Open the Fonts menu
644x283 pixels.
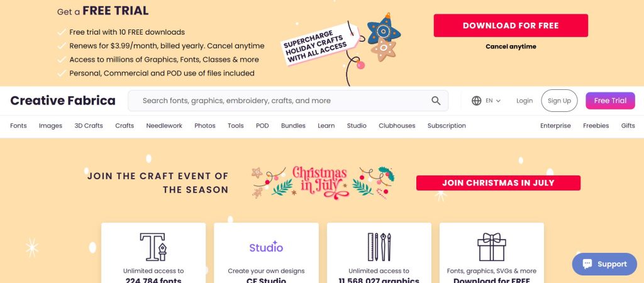18,126
